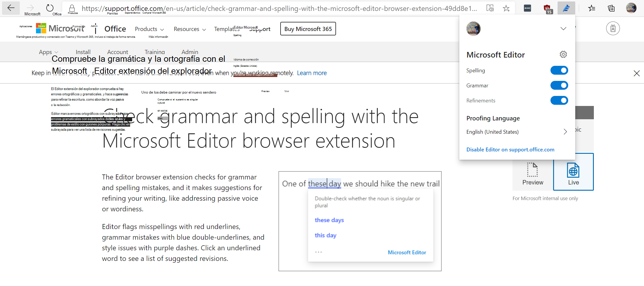Collapse the Microsoft Editor panel chevron
This screenshot has height=286, width=644.
[563, 29]
